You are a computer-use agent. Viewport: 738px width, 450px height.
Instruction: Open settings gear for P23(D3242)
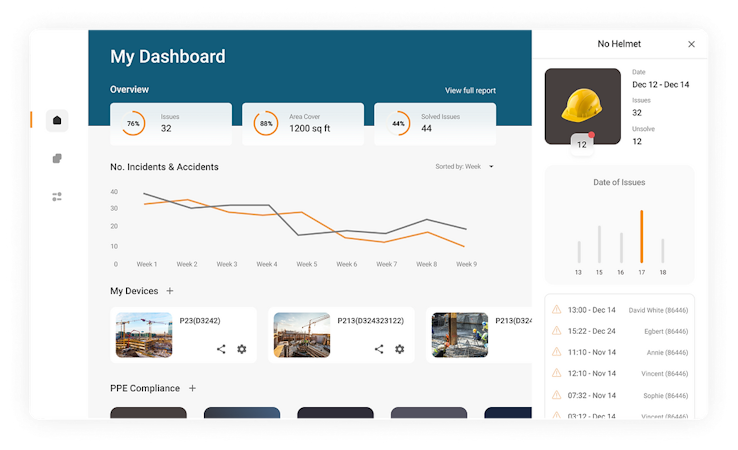[241, 349]
